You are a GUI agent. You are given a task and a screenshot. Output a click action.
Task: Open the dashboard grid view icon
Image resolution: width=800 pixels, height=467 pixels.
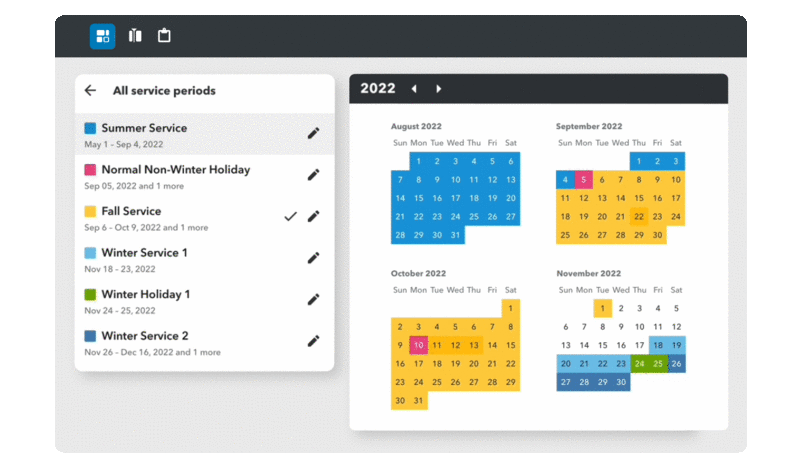point(103,36)
